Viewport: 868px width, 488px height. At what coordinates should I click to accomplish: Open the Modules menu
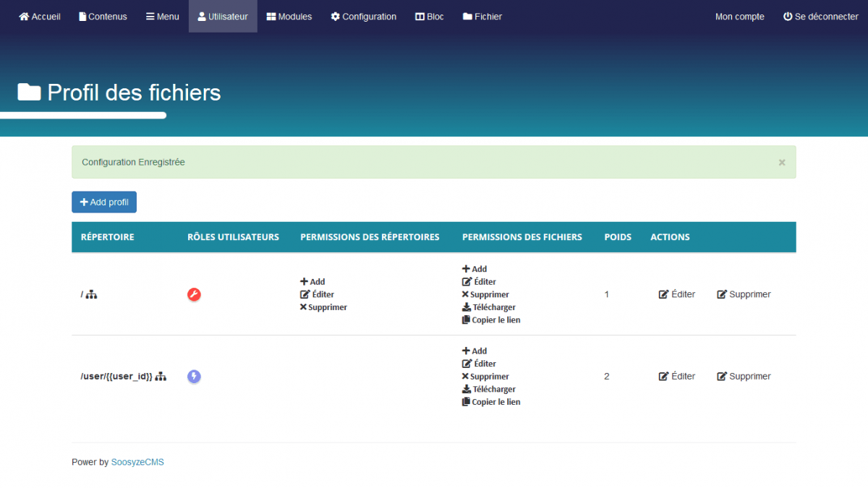289,17
